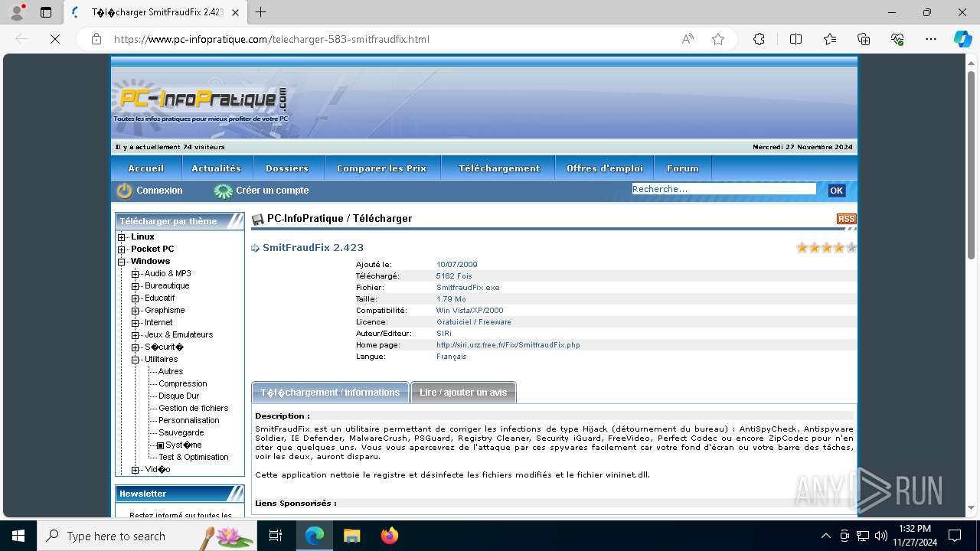
Task: Open Edge settings and more menu
Action: (x=931, y=39)
